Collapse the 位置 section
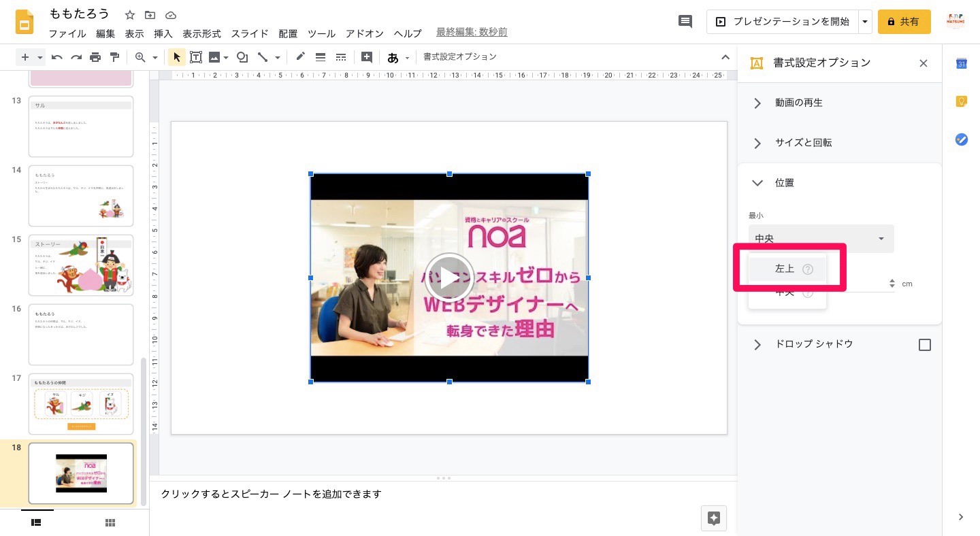The image size is (980, 536). click(840, 183)
